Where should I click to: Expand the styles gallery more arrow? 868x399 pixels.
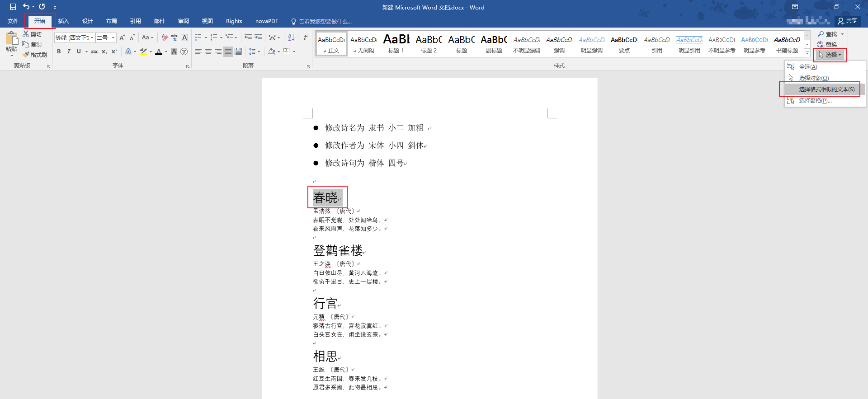click(x=807, y=53)
